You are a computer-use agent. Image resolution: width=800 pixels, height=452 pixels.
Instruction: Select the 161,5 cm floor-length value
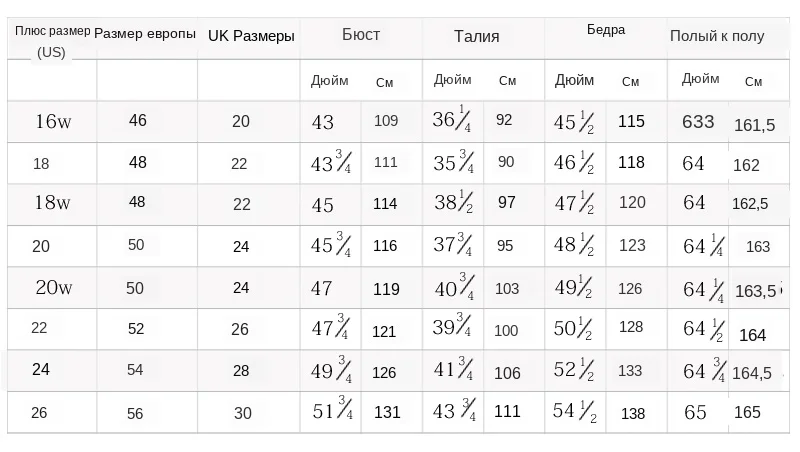[x=754, y=125]
